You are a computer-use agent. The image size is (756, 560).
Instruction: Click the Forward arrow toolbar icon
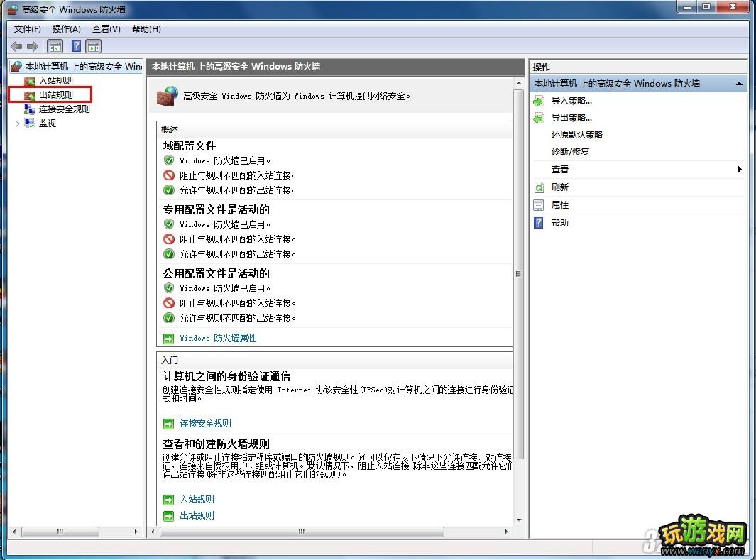[x=33, y=47]
